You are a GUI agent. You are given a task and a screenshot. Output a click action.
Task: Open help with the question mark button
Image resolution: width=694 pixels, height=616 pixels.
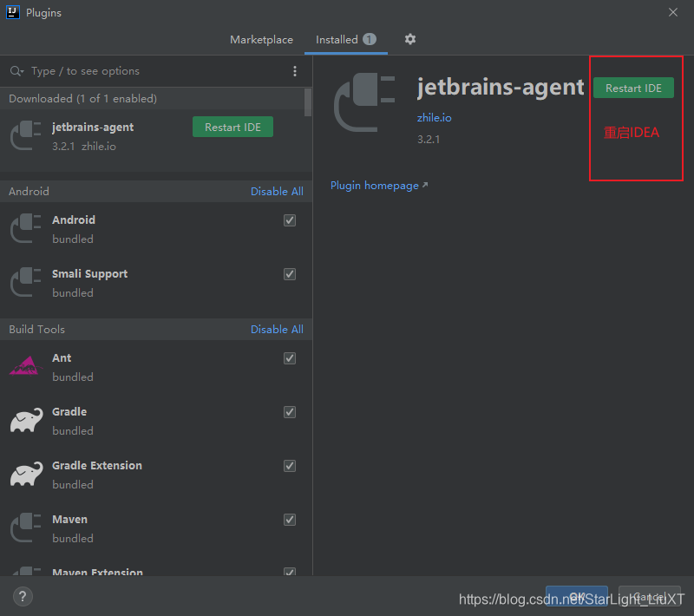coord(23,596)
